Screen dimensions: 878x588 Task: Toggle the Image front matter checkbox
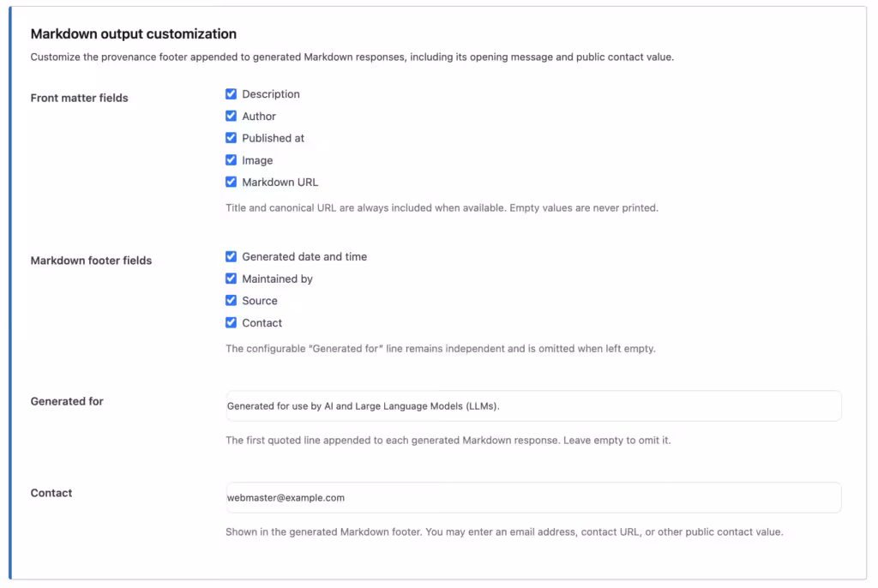[231, 160]
